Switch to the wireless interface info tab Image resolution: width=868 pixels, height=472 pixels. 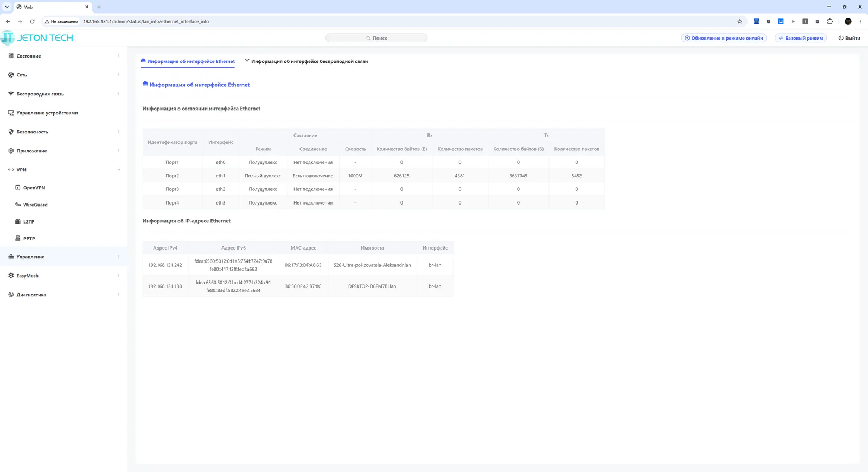point(306,61)
